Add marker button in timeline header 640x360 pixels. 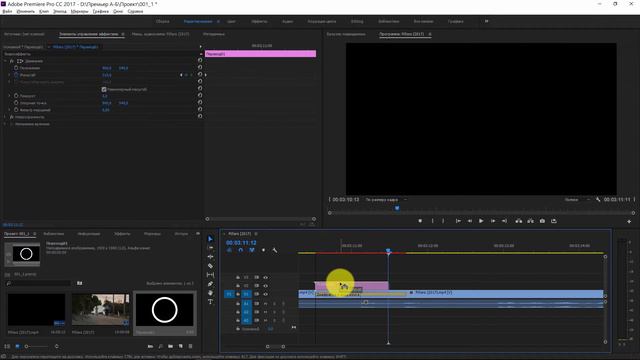click(x=263, y=250)
